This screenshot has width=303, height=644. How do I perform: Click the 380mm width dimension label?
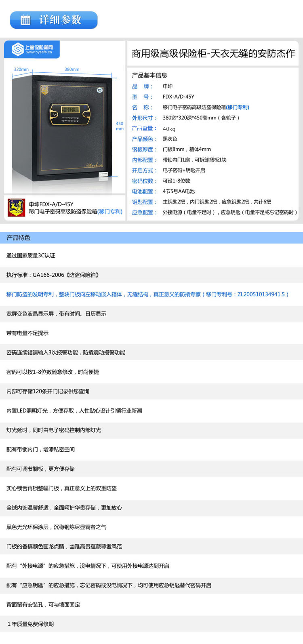pos(72,69)
